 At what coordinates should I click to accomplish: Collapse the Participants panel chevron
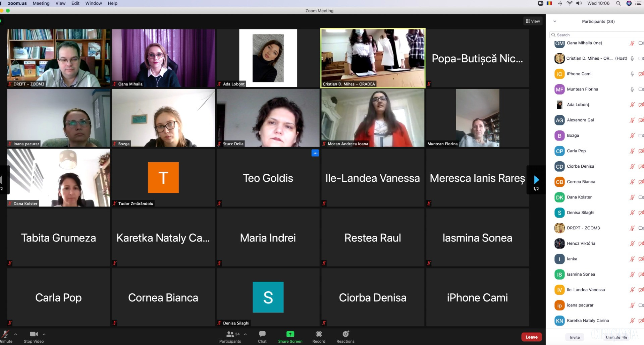(x=555, y=21)
